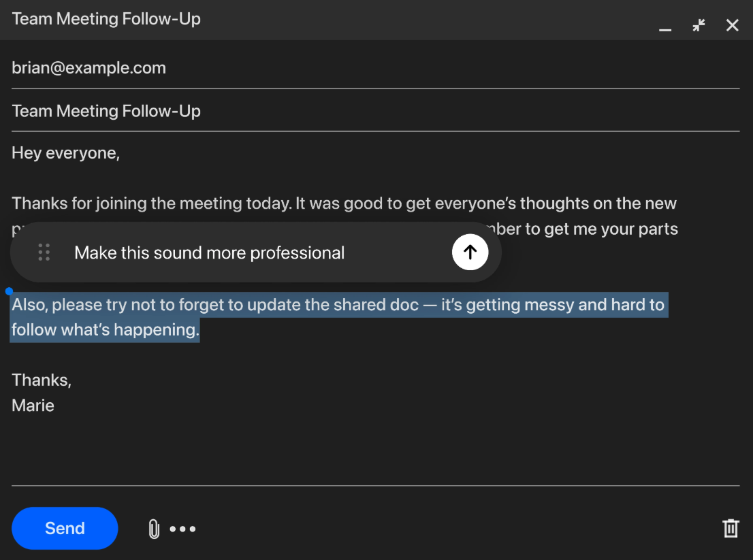Viewport: 753px width, 560px height.
Task: Click the prompt bar's six-dot drag handle
Action: (x=44, y=252)
